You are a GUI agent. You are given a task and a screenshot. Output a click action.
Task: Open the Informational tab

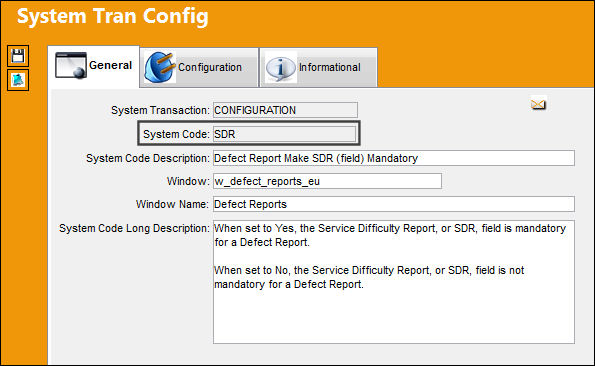pyautogui.click(x=318, y=68)
